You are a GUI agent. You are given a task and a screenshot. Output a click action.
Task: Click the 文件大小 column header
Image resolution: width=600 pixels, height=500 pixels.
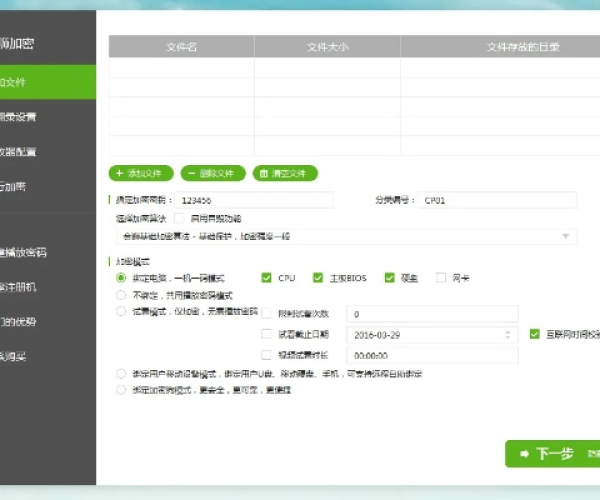click(x=328, y=47)
